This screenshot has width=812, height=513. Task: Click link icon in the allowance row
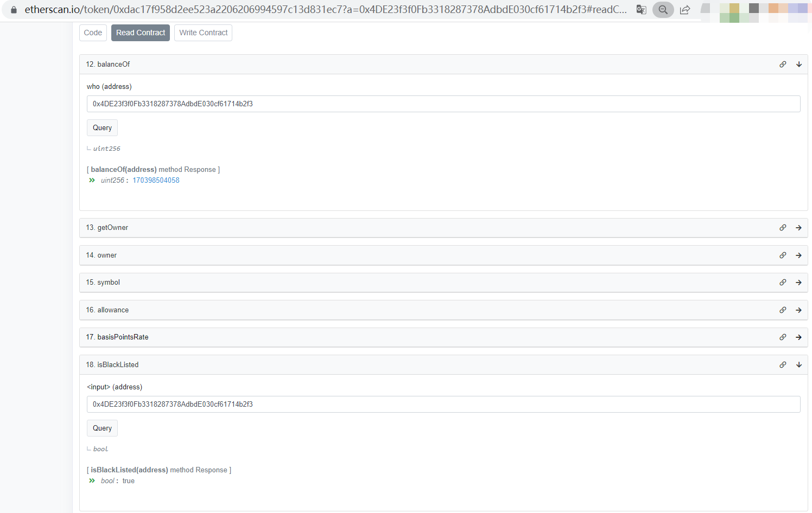tap(783, 310)
